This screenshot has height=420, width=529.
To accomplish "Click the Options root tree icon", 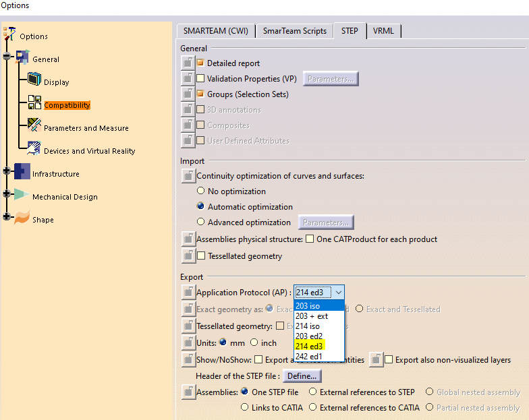I will pyautogui.click(x=9, y=34).
